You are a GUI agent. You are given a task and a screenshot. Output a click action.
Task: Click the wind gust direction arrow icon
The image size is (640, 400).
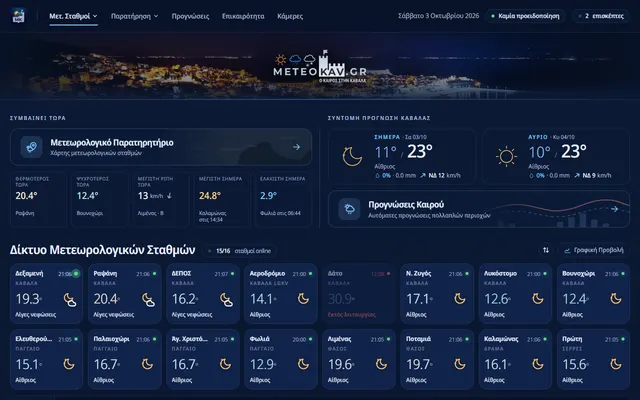pos(169,196)
